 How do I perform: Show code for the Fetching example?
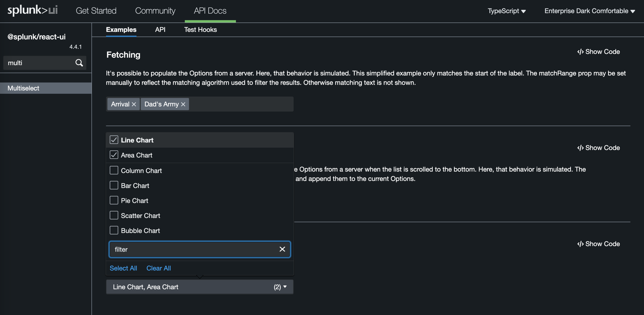(x=598, y=52)
